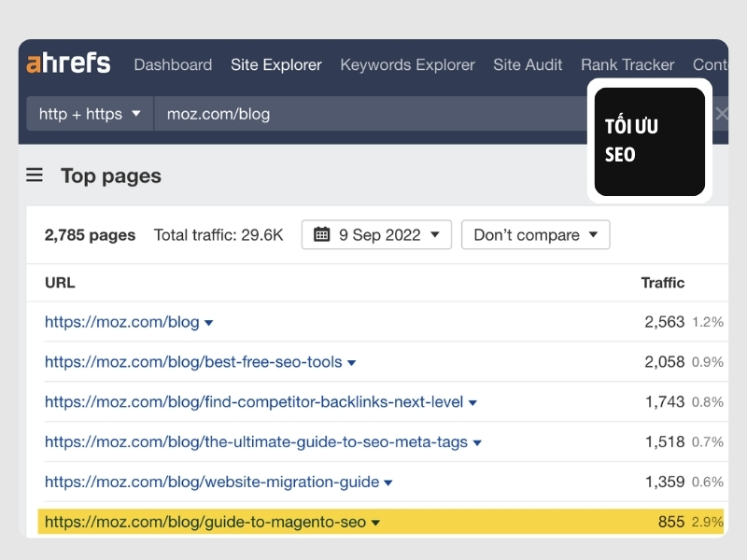Image resolution: width=747 pixels, height=560 pixels.
Task: Expand the arrow next to best-free-seo-tools URL
Action: [352, 363]
